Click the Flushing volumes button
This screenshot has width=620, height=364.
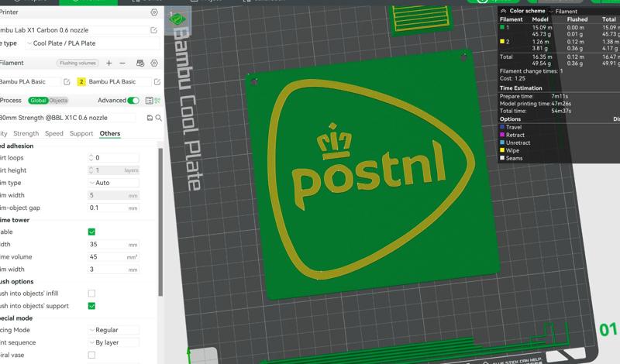pyautogui.click(x=77, y=63)
